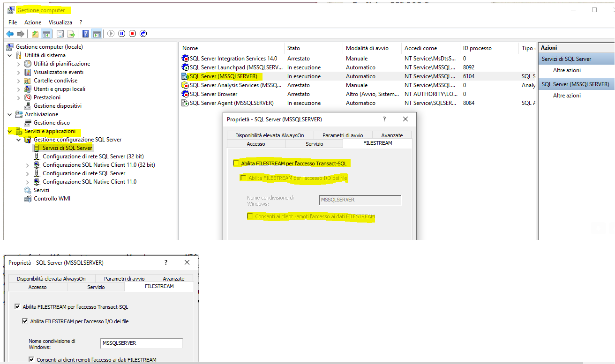Click the Nome condivisione field in lower dialog
Image resolution: width=615 pixels, height=364 pixels.
point(142,343)
